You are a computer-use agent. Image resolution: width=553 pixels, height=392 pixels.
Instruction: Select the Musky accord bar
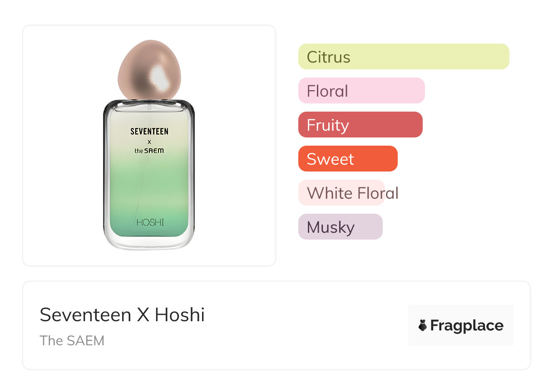click(340, 227)
